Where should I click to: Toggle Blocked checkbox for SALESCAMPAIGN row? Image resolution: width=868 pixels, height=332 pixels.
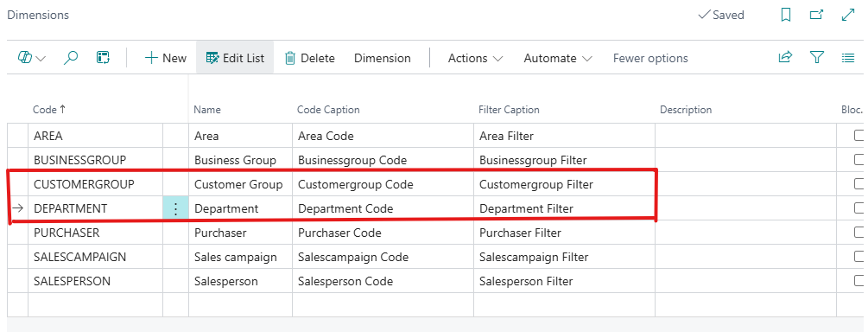click(x=858, y=257)
